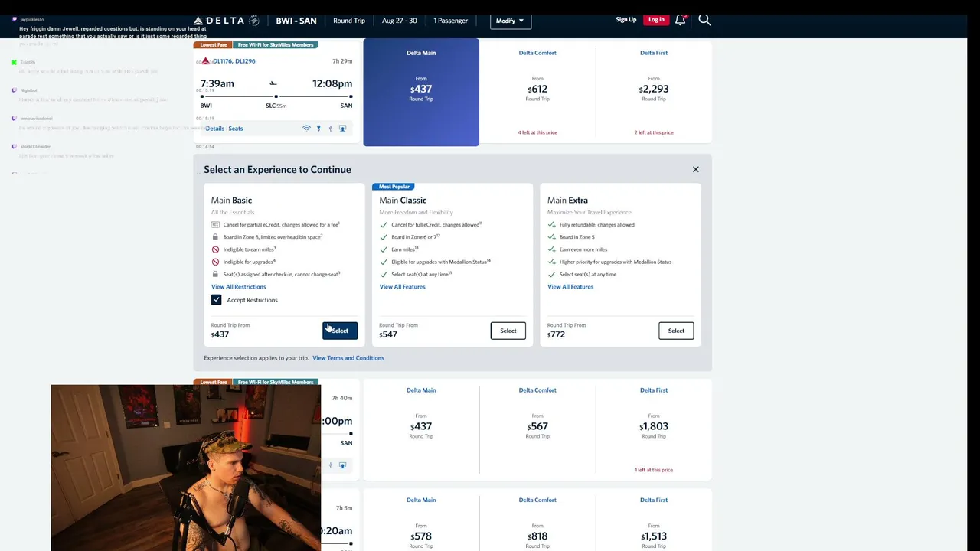Close the Select an Experience panel
980x551 pixels.
tap(696, 169)
